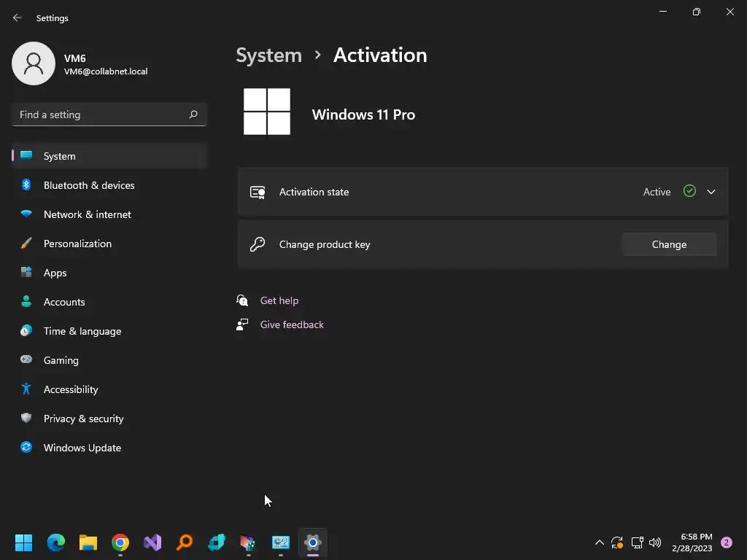Click the VM6@collabnet.local account email
This screenshot has height=560, width=747.
106,71
